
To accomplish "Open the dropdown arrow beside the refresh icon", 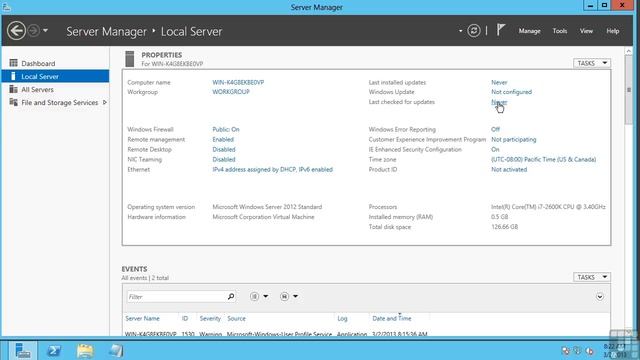I will pyautogui.click(x=460, y=31).
